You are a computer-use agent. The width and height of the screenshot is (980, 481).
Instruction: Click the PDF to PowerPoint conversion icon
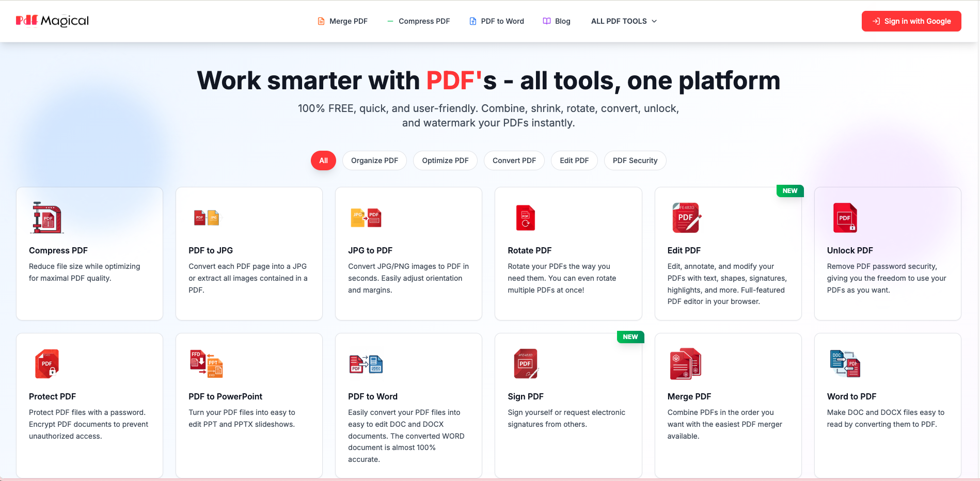point(207,363)
